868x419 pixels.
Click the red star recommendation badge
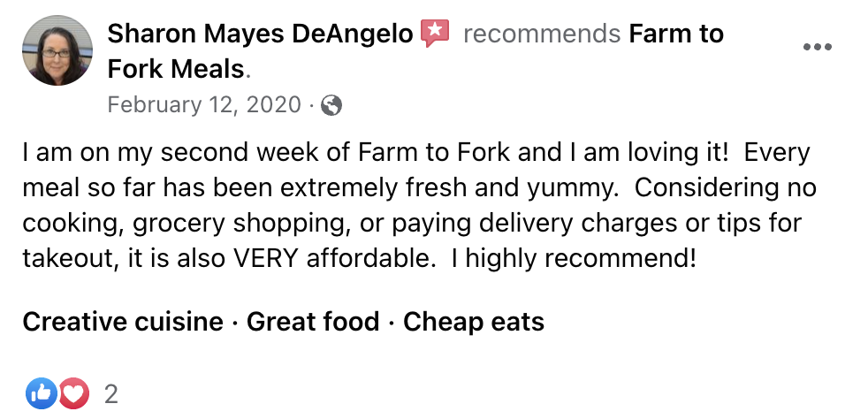point(435,34)
